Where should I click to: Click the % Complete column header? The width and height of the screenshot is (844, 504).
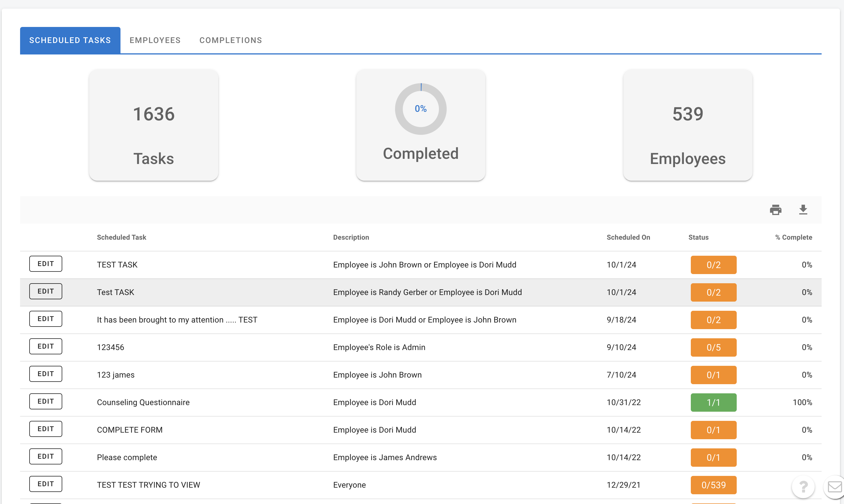[794, 237]
